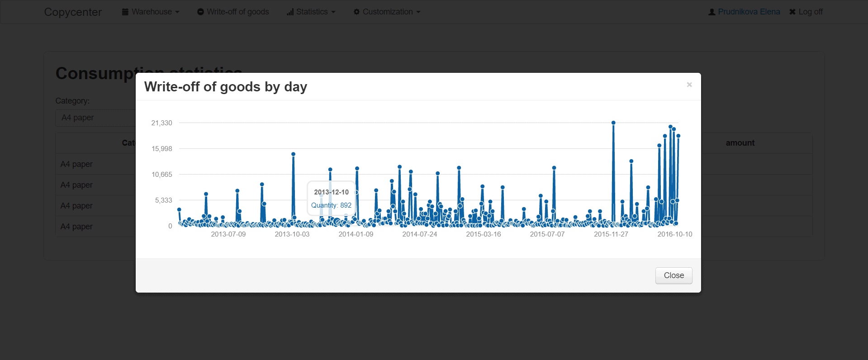
Task: Click the first data point of the chart
Action: tap(179, 210)
